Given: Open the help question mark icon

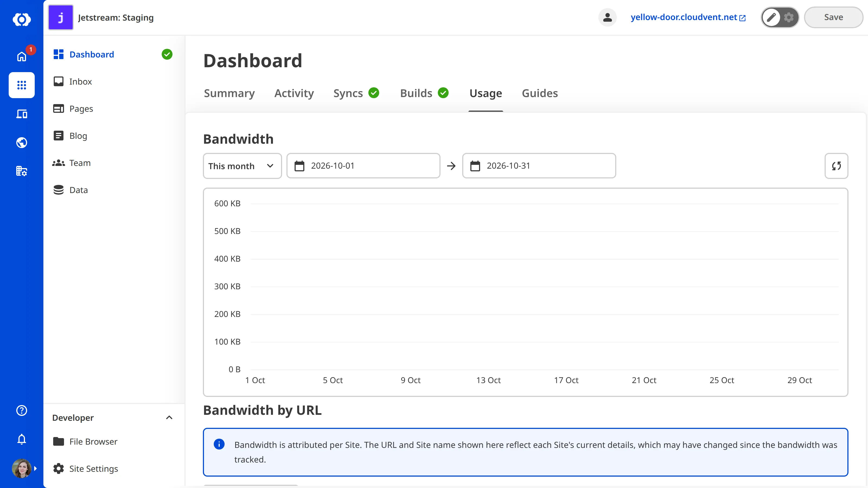Looking at the screenshot, I should click(x=22, y=410).
